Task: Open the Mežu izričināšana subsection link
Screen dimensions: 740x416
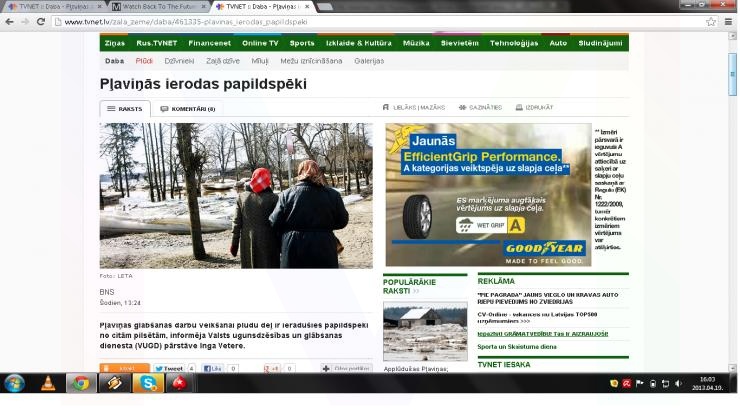Action: [310, 61]
